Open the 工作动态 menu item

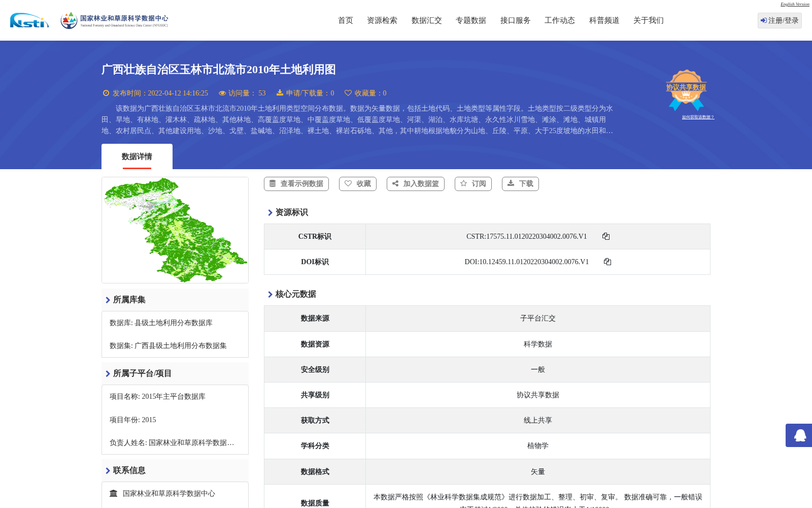(x=560, y=20)
